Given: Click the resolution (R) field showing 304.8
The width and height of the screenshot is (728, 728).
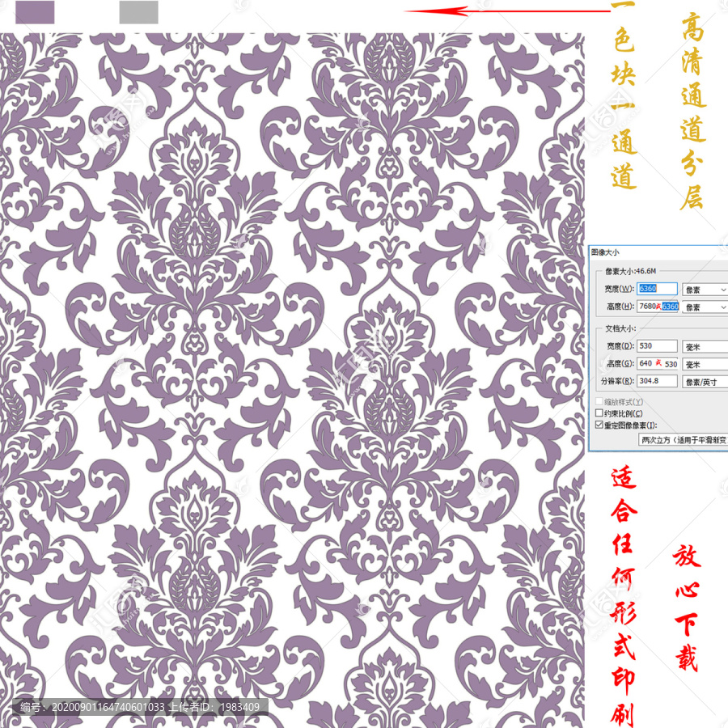Looking at the screenshot, I should (x=657, y=381).
